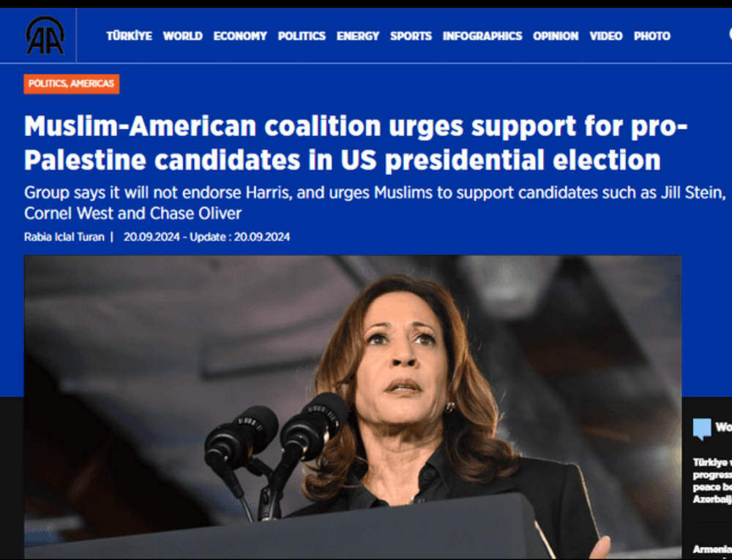732x560 pixels.
Task: Open the ENERGY section
Action: pyautogui.click(x=358, y=36)
